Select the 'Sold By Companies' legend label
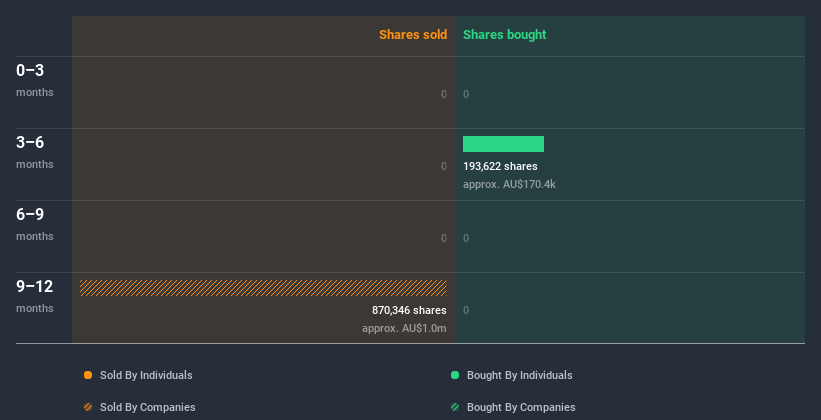821x420 pixels. coord(148,407)
